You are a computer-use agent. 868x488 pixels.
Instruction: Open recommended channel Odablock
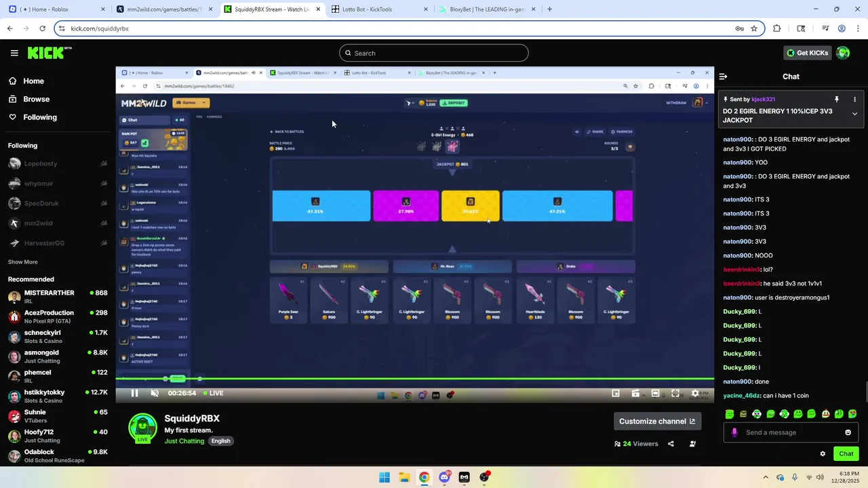58,455
